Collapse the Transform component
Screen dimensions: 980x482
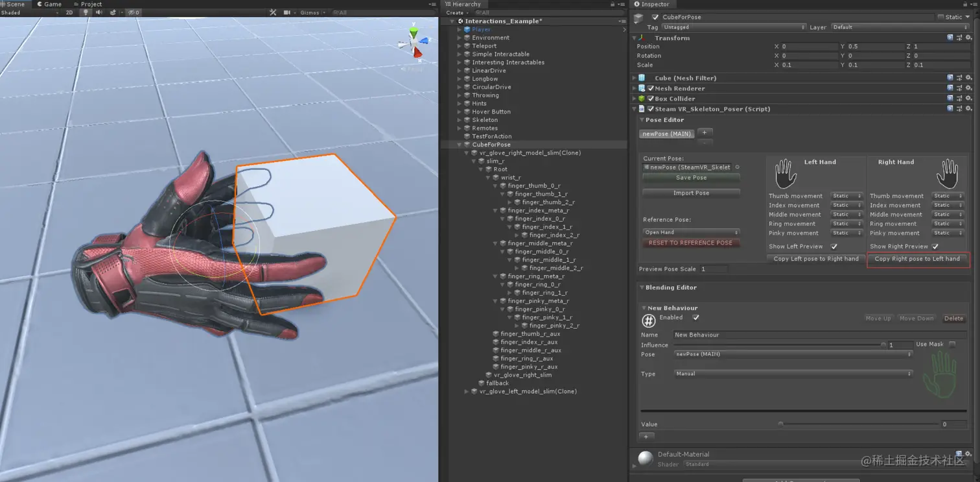pyautogui.click(x=635, y=38)
